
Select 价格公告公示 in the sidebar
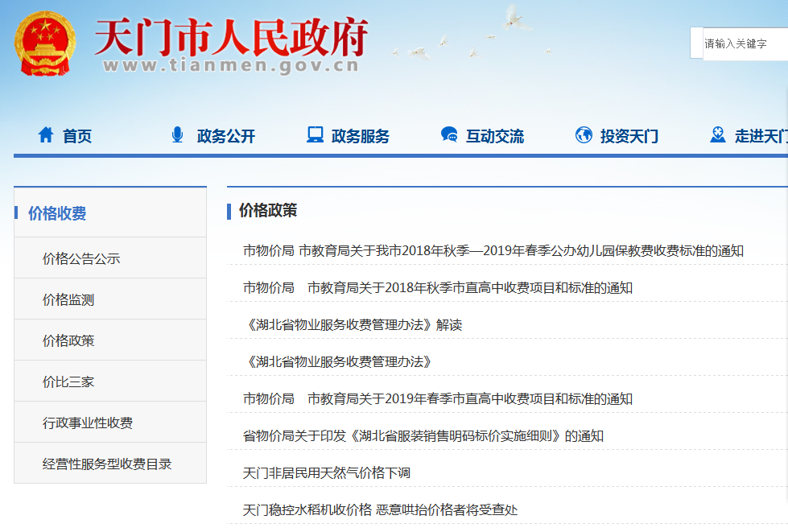tap(81, 258)
